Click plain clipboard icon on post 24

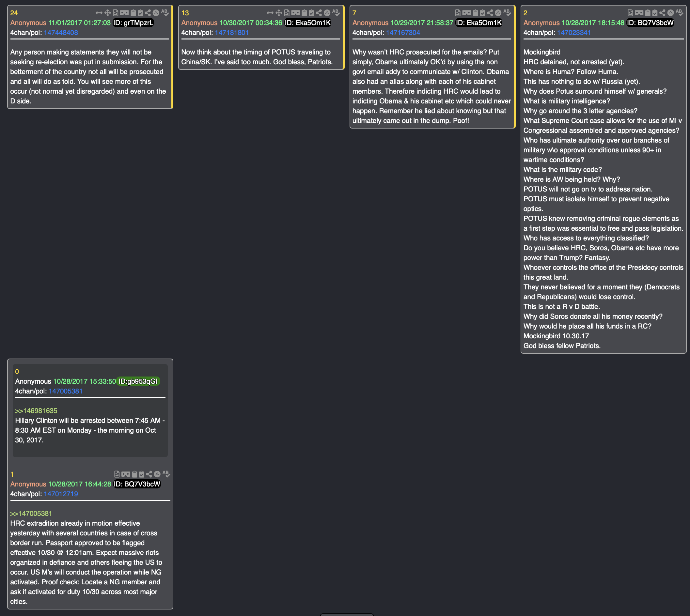point(133,13)
